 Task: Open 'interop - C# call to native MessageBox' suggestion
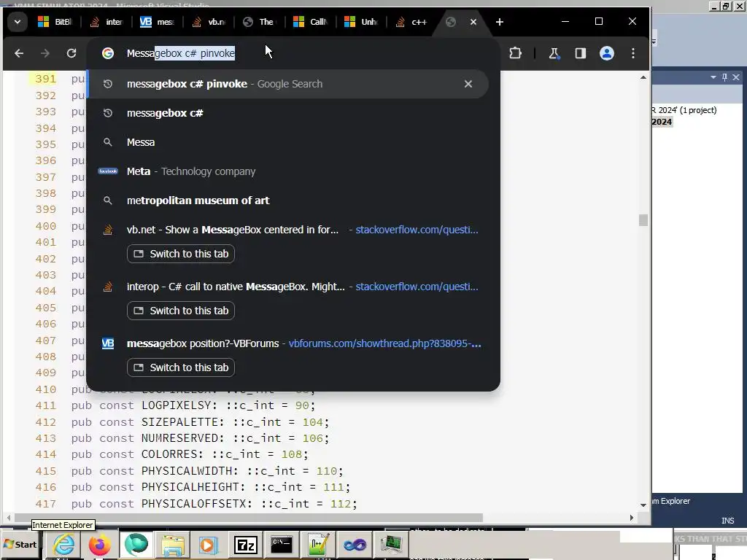pos(288,287)
